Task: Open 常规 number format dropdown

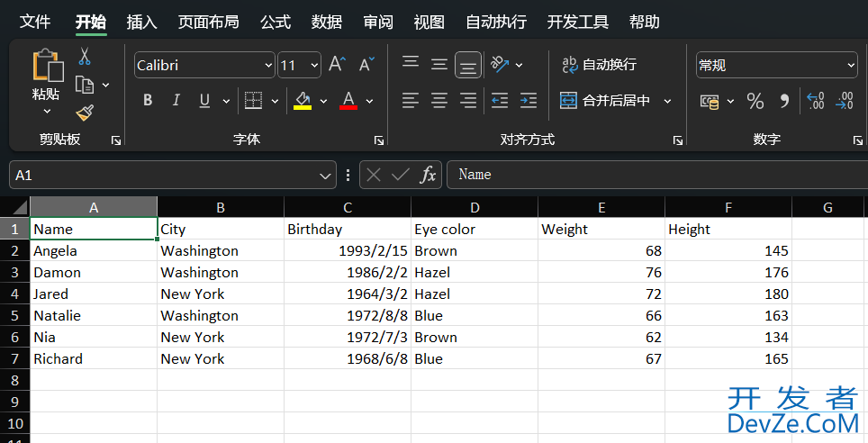Action: (851, 66)
